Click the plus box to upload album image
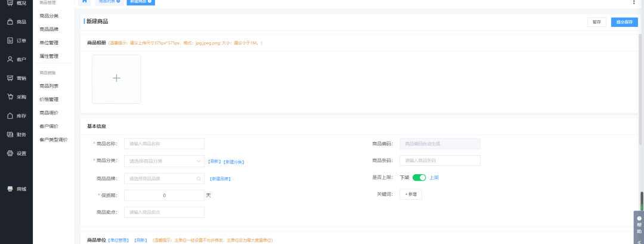Image resolution: width=644 pixels, height=244 pixels. point(116,79)
